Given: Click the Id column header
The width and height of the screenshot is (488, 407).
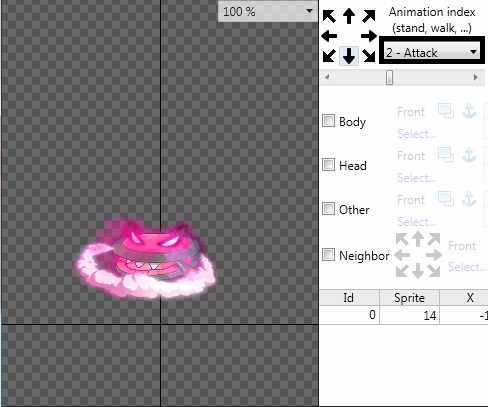Looking at the screenshot, I should [x=349, y=297].
